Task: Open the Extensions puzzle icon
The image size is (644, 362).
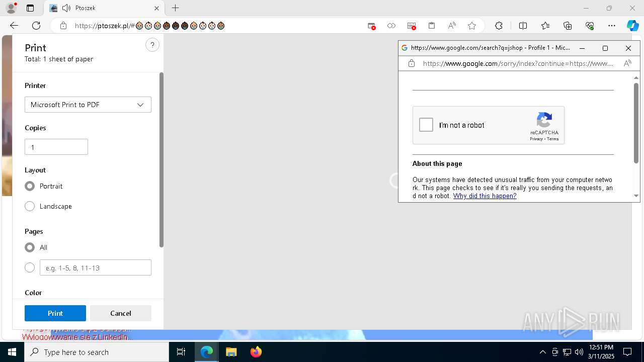Action: coord(499,26)
